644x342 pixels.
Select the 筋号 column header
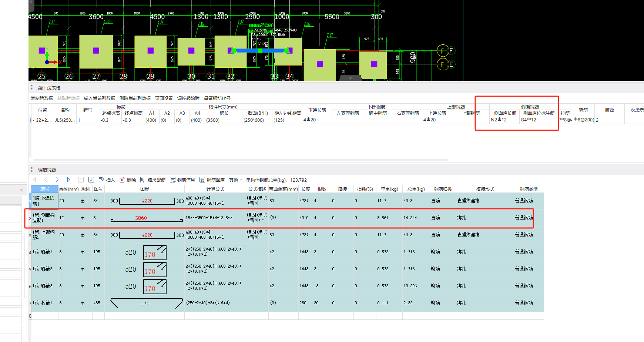click(45, 189)
